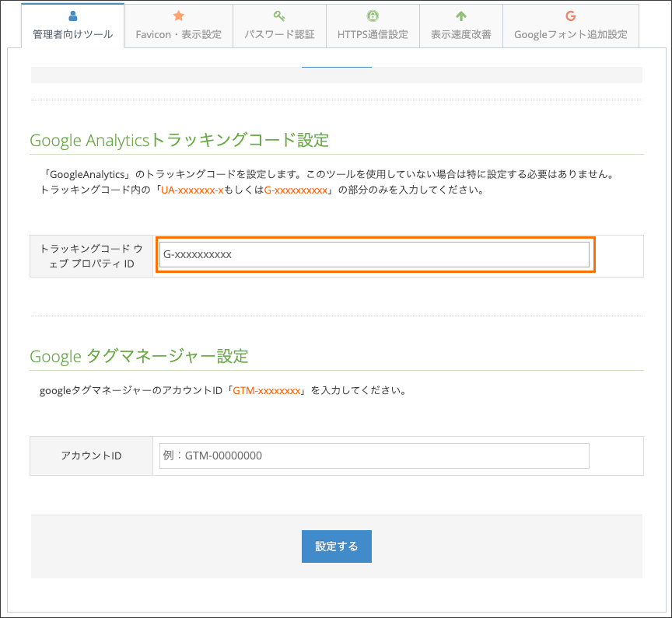
Task: Click the green up-arrow speed icon
Action: tap(461, 16)
